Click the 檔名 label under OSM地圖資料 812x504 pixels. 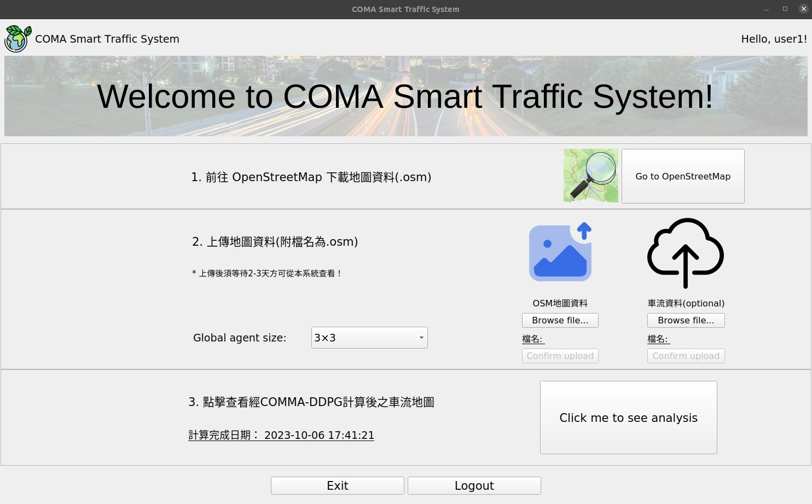pyautogui.click(x=532, y=339)
